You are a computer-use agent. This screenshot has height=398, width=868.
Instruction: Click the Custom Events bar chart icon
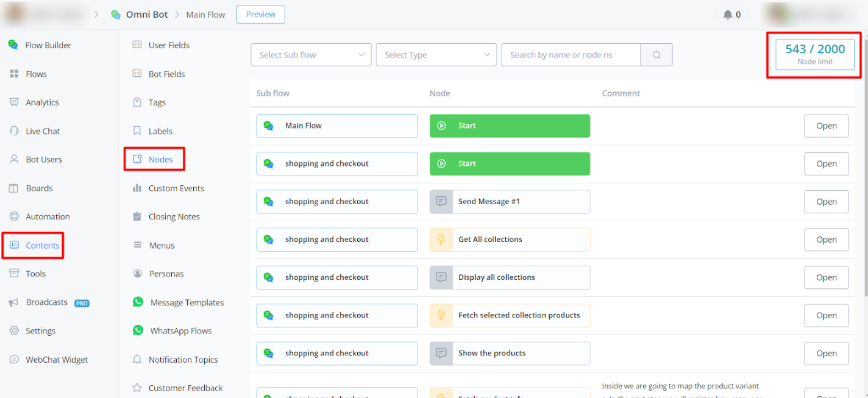pyautogui.click(x=137, y=188)
